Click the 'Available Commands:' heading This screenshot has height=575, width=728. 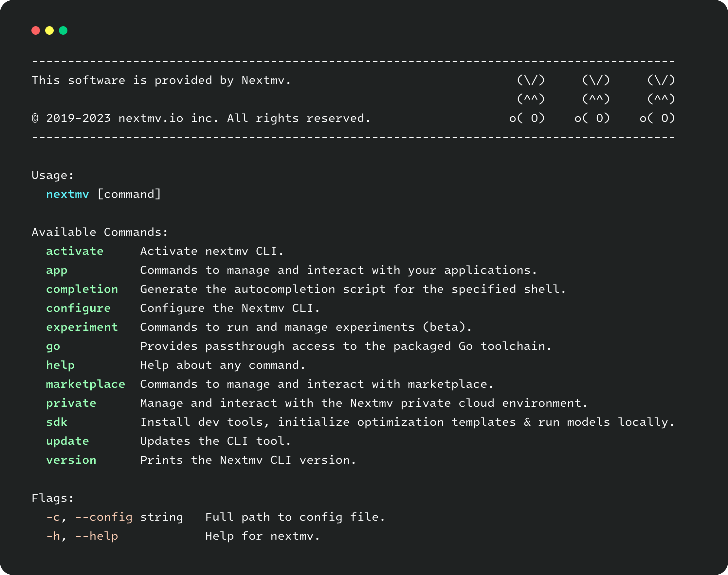point(100,232)
